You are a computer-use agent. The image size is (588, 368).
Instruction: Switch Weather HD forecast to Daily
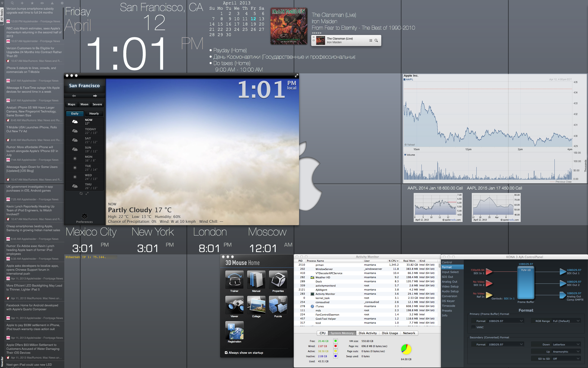(x=75, y=113)
